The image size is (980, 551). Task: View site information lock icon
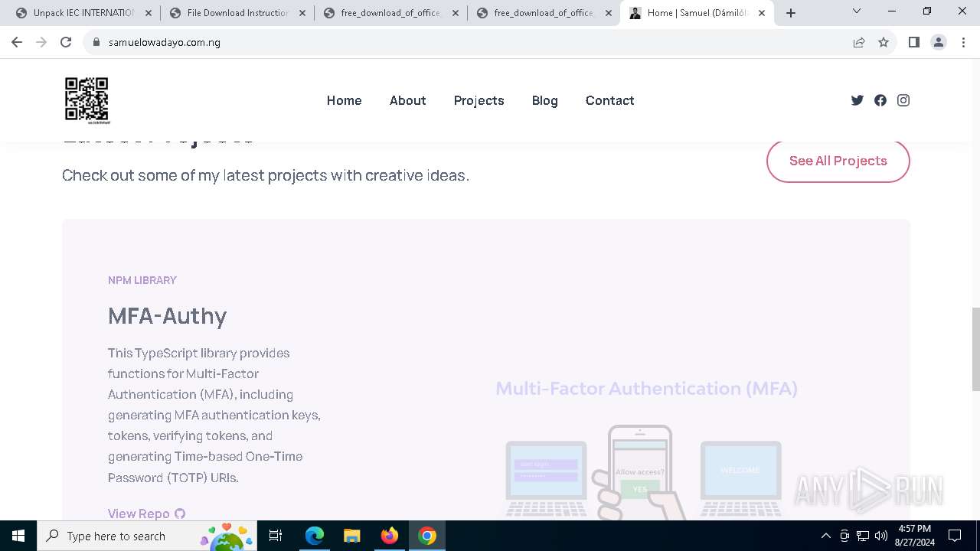pos(96,42)
